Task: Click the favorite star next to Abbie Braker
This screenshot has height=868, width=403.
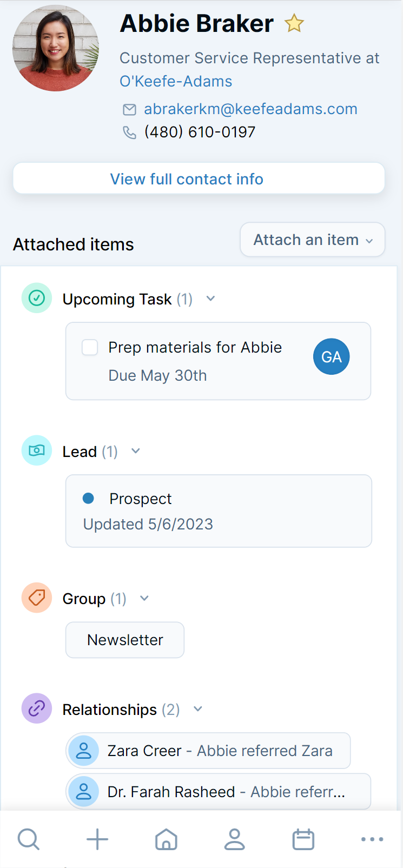Action: tap(294, 24)
